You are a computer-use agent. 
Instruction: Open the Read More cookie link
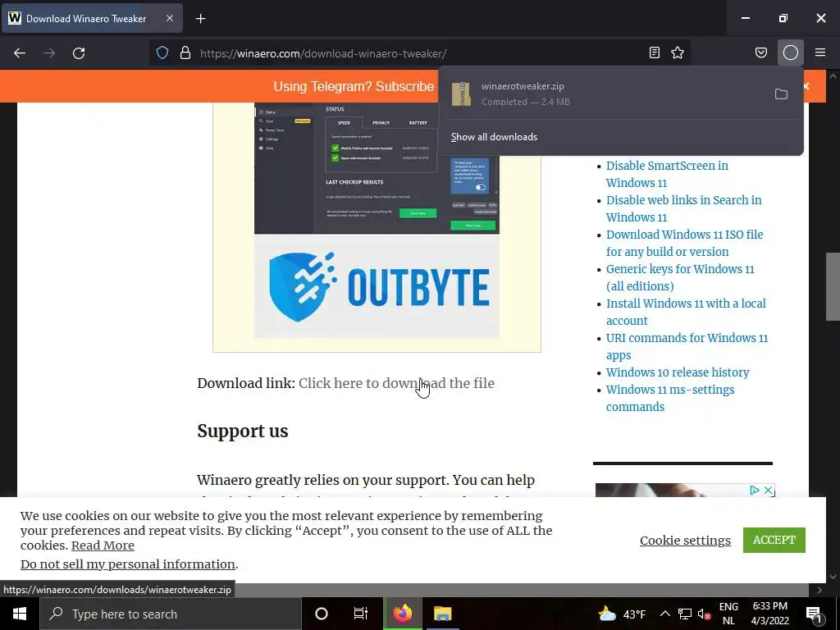[x=103, y=546]
